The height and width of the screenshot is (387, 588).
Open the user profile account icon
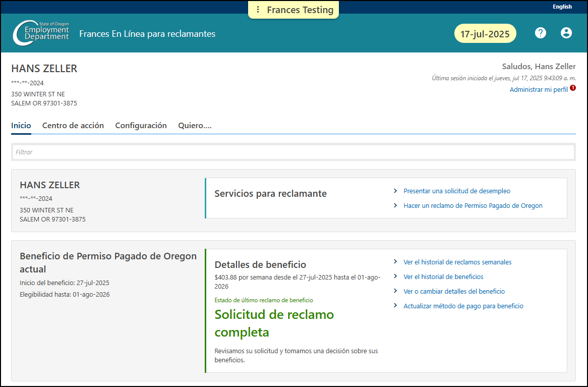tap(566, 33)
